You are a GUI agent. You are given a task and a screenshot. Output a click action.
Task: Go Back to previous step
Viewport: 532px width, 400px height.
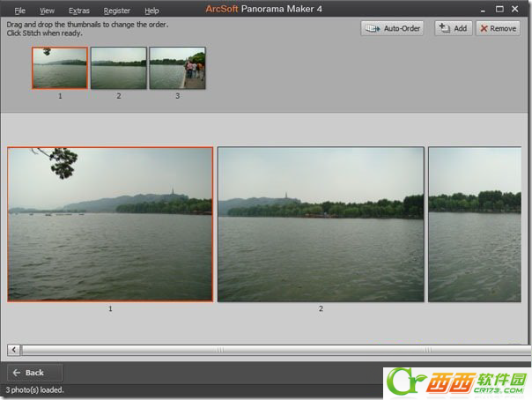coord(34,373)
